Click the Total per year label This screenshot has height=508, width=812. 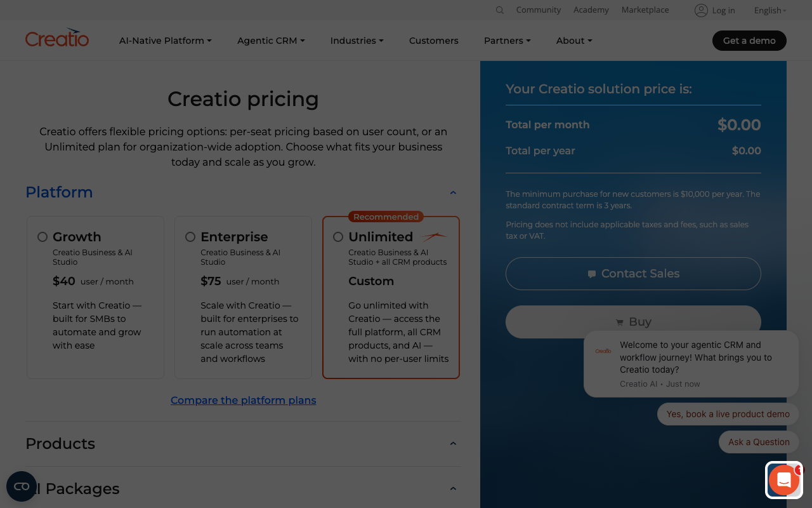tap(540, 150)
